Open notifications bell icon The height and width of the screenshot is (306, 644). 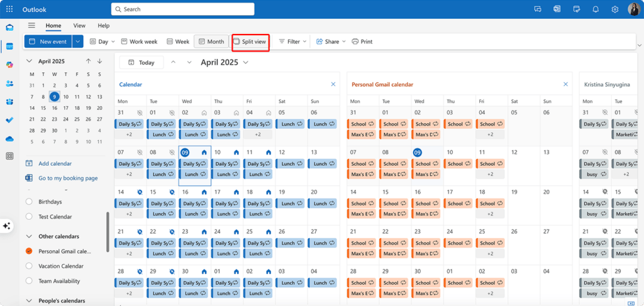[x=595, y=9]
